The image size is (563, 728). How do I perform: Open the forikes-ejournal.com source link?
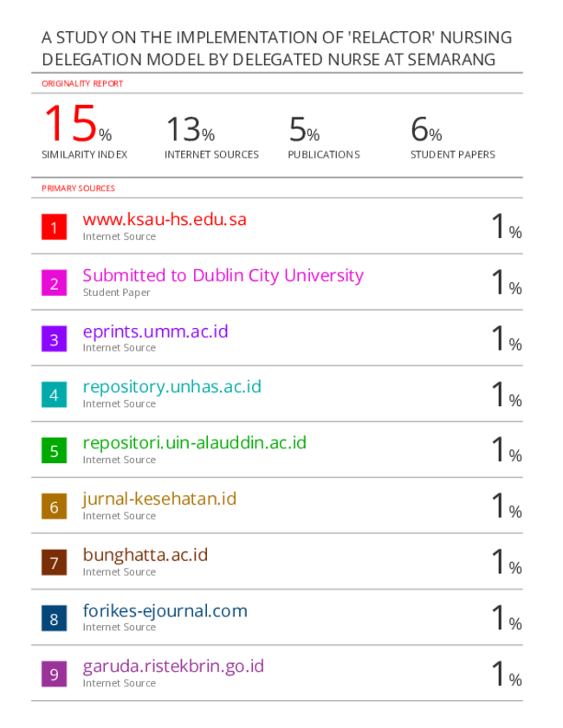pos(165,610)
